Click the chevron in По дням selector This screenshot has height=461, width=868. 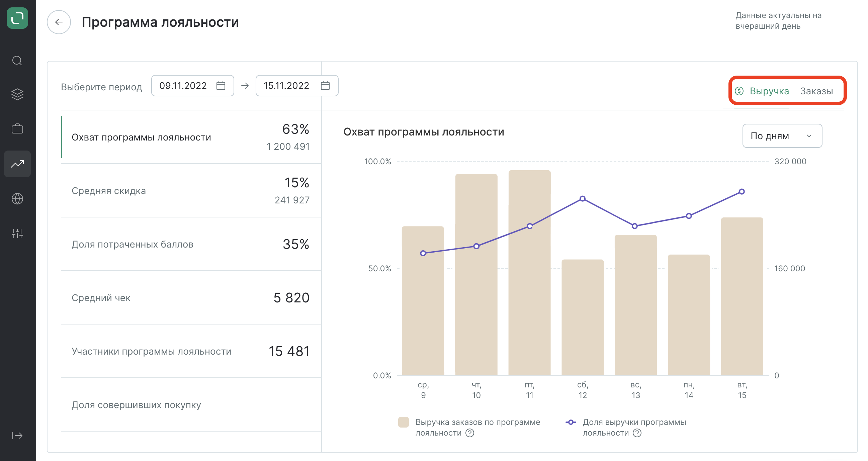pyautogui.click(x=809, y=136)
